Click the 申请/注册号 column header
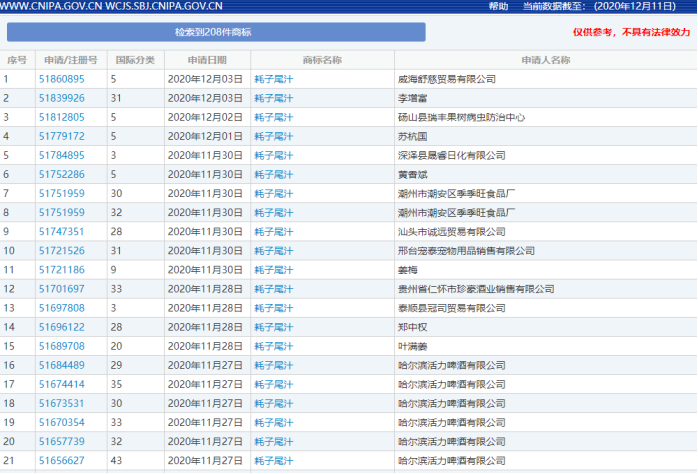Image resolution: width=698 pixels, height=474 pixels. click(x=67, y=60)
